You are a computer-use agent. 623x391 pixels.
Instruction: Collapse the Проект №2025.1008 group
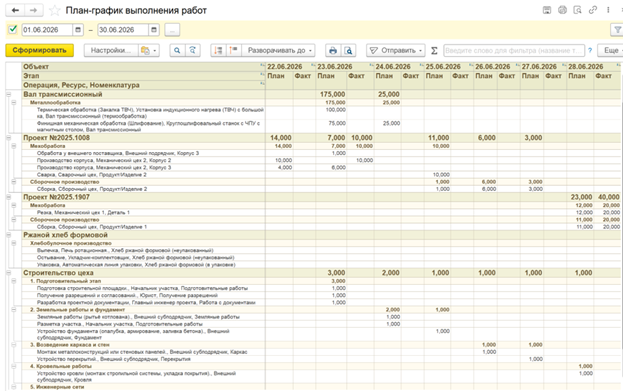coord(9,138)
